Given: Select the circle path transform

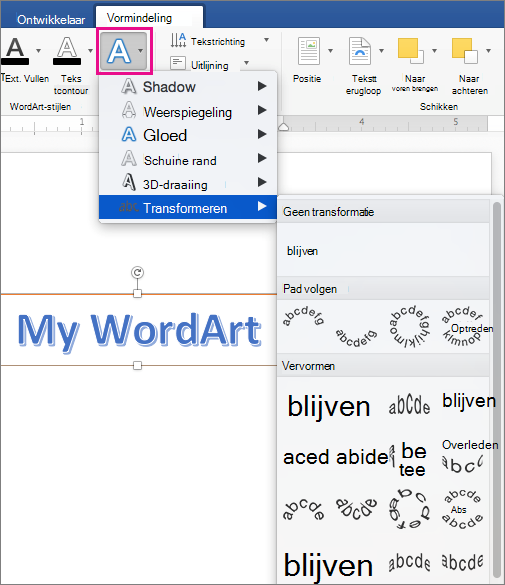Looking at the screenshot, I should click(x=410, y=326).
